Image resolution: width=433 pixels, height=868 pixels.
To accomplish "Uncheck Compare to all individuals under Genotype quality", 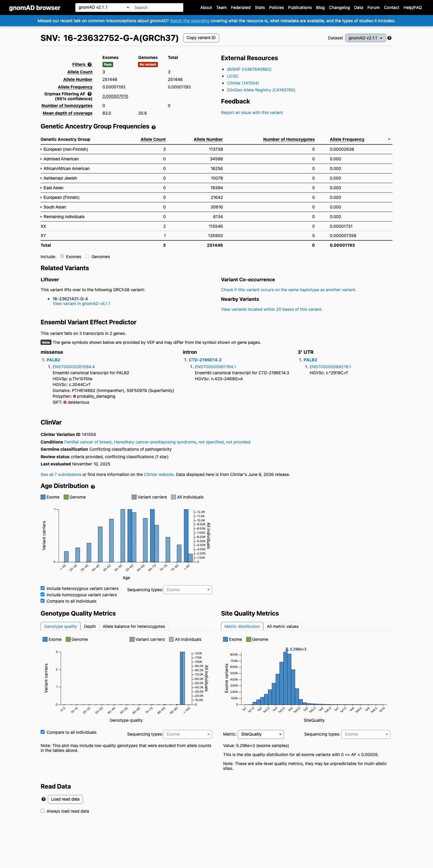I will (42, 732).
